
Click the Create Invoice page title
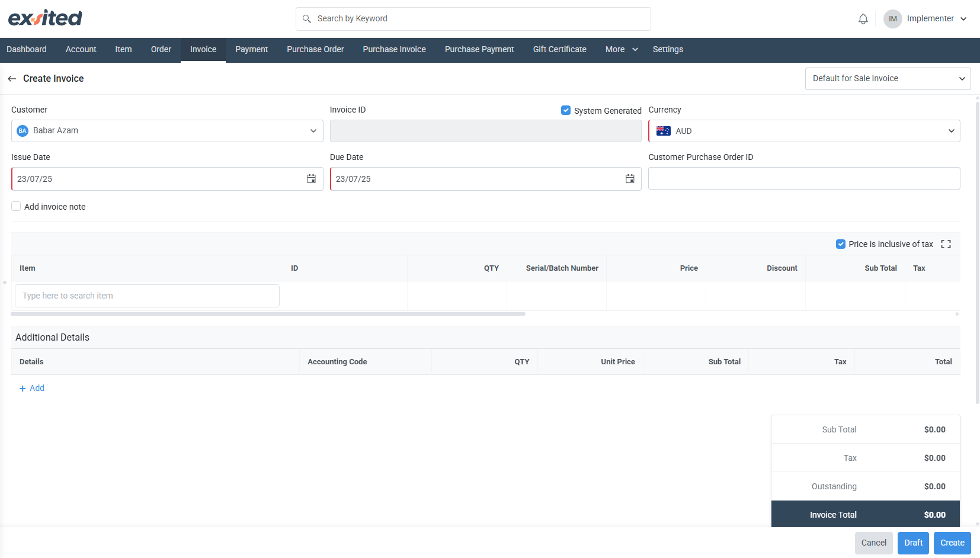coord(53,79)
